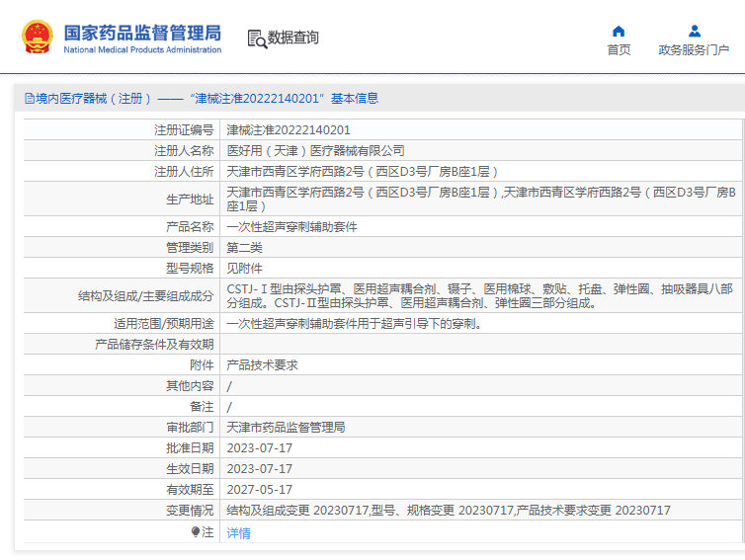The height and width of the screenshot is (560, 745).
Task: Click 天津市药品监督管理局 approval department
Action: click(286, 428)
